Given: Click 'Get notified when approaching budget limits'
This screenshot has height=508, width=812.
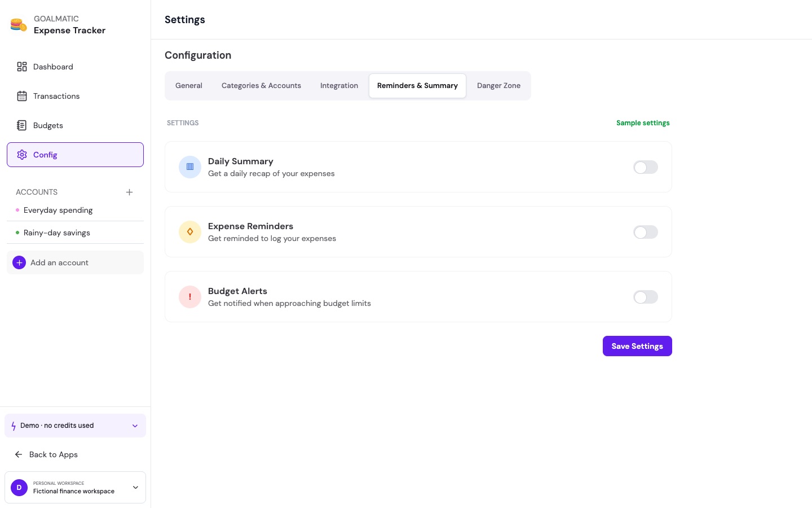Looking at the screenshot, I should 289,304.
